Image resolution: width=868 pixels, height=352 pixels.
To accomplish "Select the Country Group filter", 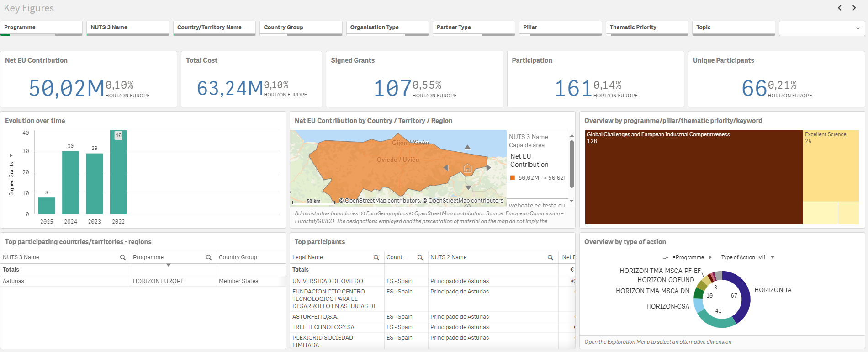I will click(301, 27).
